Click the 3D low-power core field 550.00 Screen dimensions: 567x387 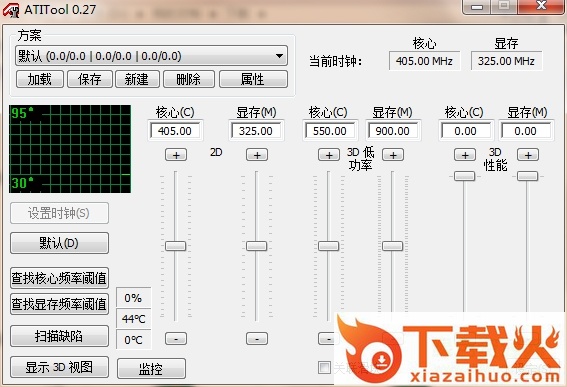tap(330, 131)
